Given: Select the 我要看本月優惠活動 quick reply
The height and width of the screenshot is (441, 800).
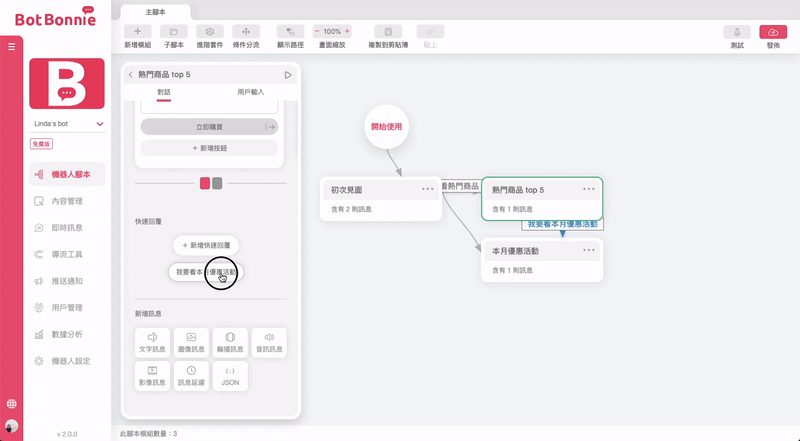Looking at the screenshot, I should [206, 272].
